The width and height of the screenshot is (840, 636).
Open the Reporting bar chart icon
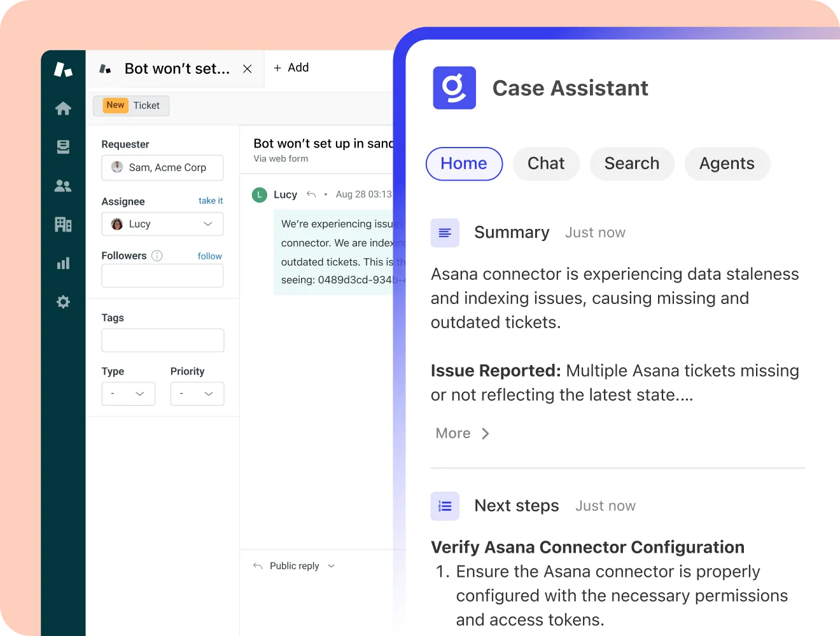[x=63, y=263]
